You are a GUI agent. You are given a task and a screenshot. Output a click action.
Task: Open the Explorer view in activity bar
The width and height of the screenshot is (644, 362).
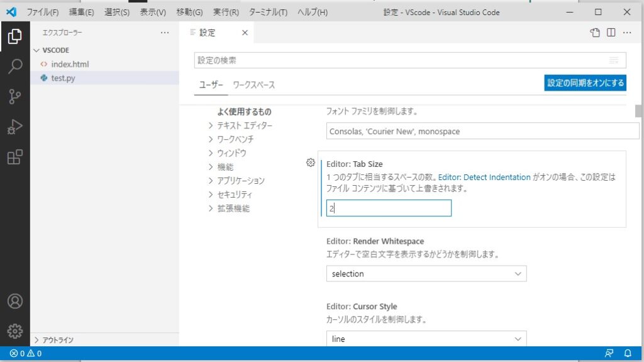(x=15, y=37)
